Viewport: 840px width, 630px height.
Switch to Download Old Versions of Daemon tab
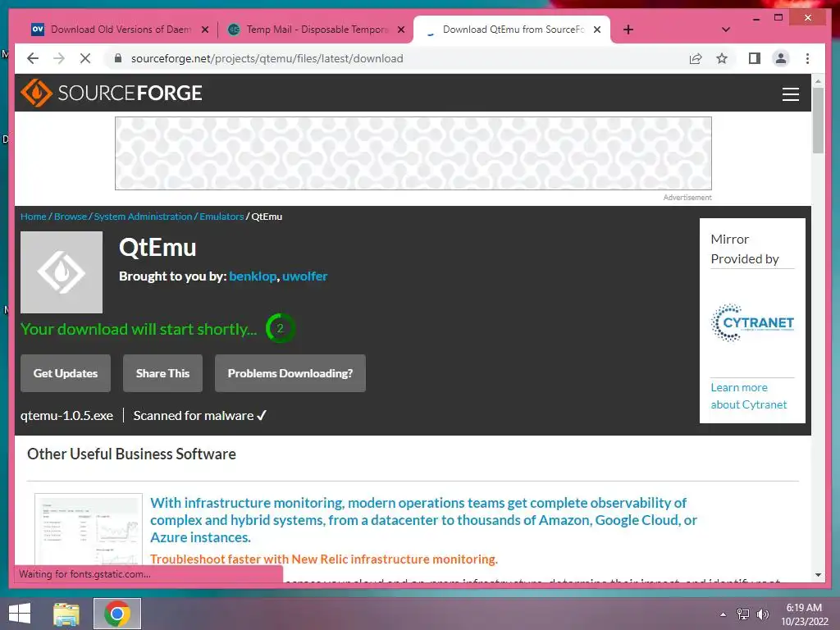pos(121,30)
